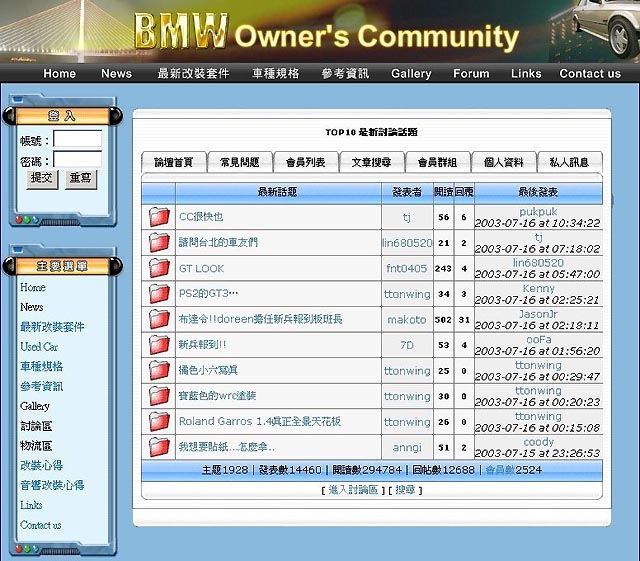The height and width of the screenshot is (561, 640).
Task: Click the folder icon beside 請問台北的車友們
Action: [159, 243]
